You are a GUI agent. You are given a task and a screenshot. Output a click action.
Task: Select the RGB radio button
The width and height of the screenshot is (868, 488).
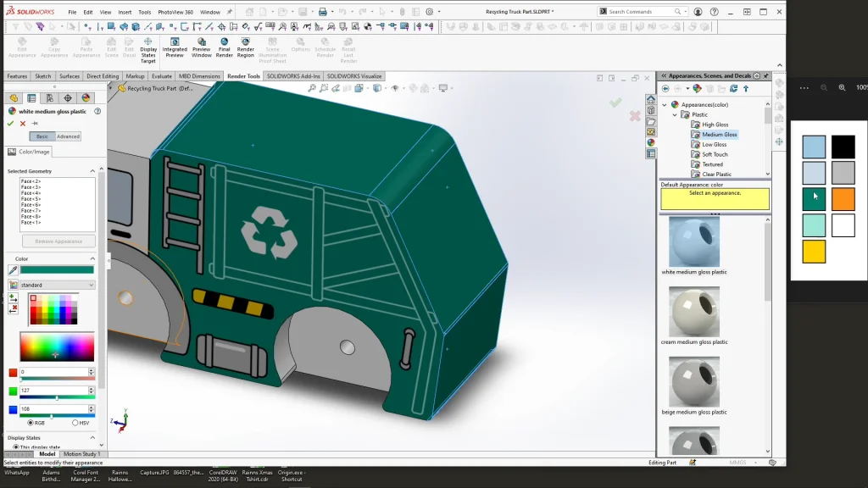pos(31,423)
